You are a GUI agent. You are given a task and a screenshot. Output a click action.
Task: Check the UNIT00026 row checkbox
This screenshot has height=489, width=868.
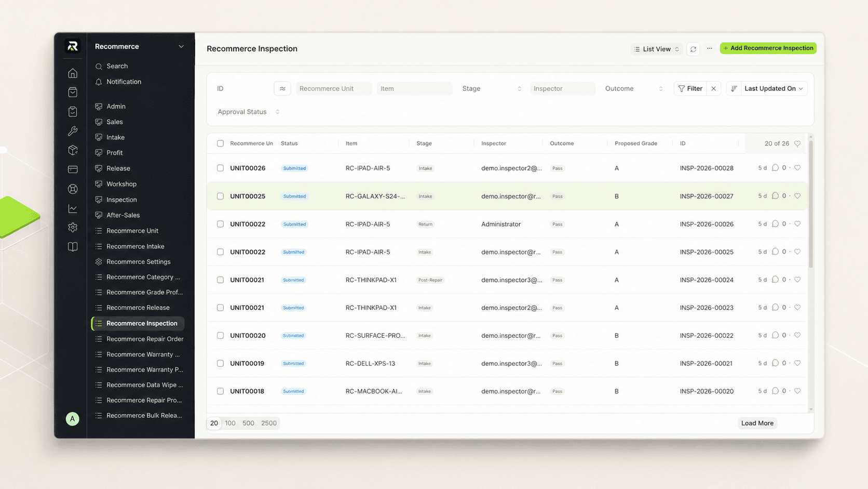[x=220, y=168]
